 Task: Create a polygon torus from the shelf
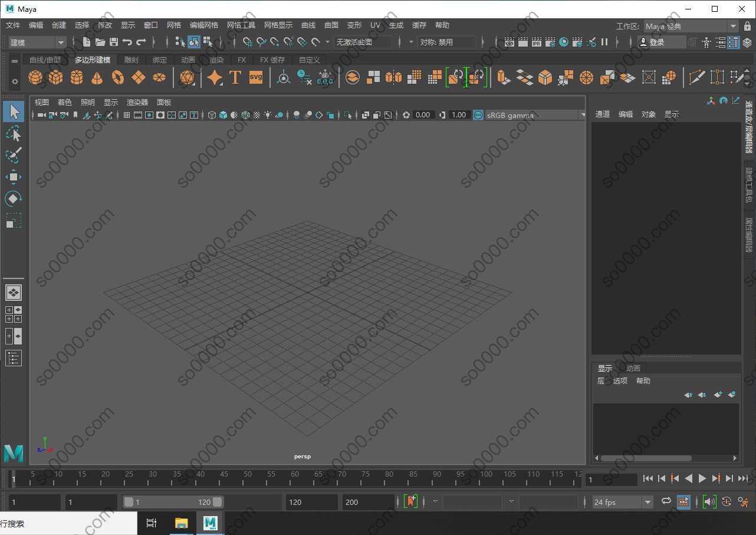pyautogui.click(x=118, y=77)
